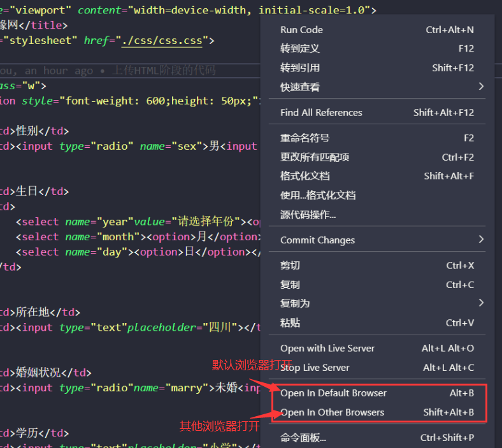Expand the 快速查看 submenu arrow

481,87
